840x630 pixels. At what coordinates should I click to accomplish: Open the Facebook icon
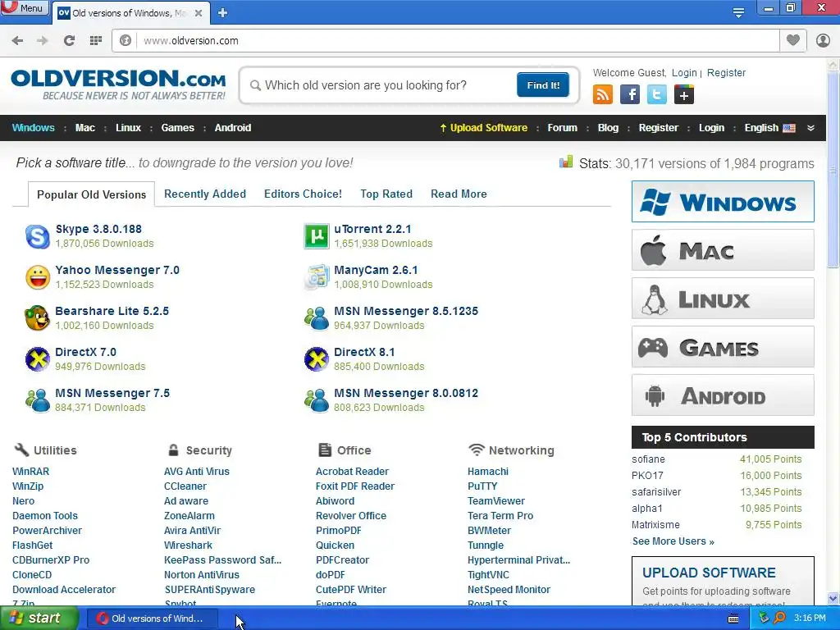(x=630, y=95)
